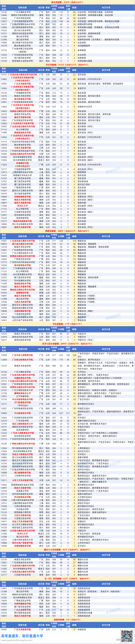Screen dimensions: 135x644
Task: Select the 舞蹈类缺额 section title
Action: pos(67,231)
